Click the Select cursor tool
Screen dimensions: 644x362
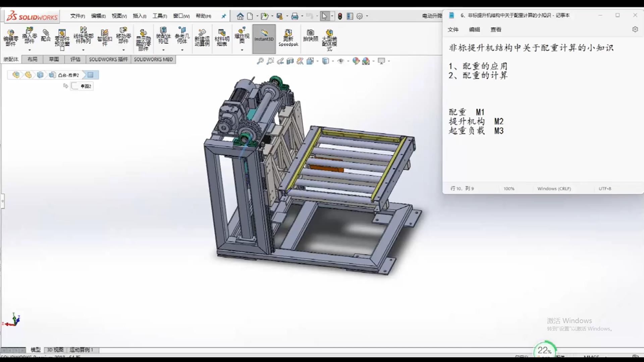pos(324,16)
